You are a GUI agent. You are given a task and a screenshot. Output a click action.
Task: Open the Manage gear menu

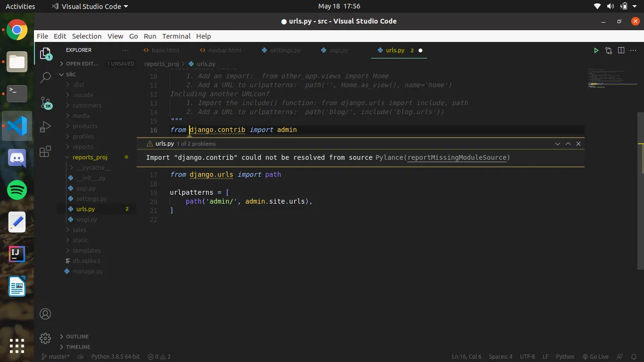click(46, 338)
